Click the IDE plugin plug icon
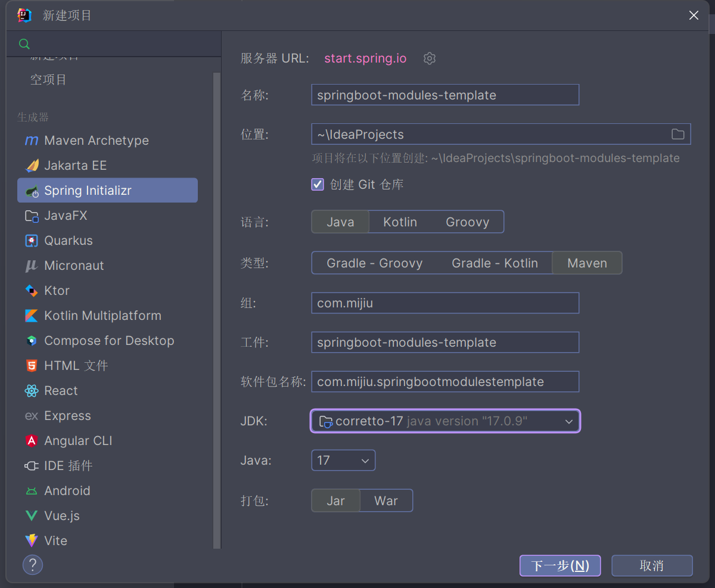 pos(32,466)
